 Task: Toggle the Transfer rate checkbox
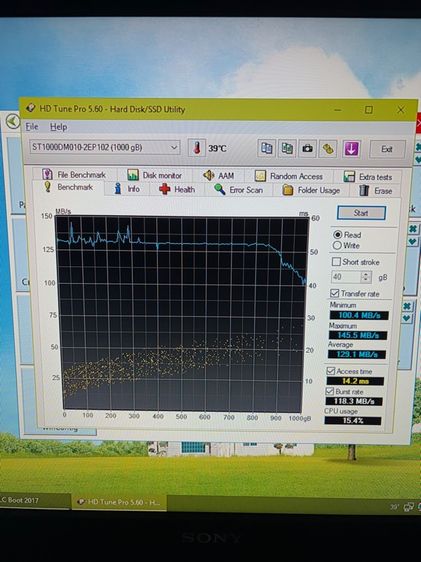[334, 294]
